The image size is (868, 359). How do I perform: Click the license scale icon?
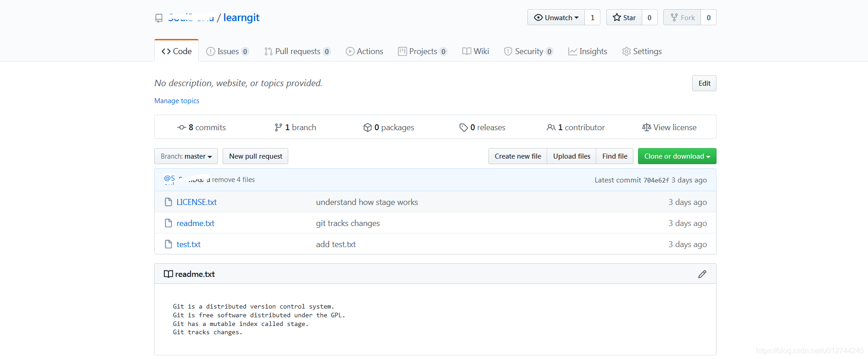[x=646, y=127]
